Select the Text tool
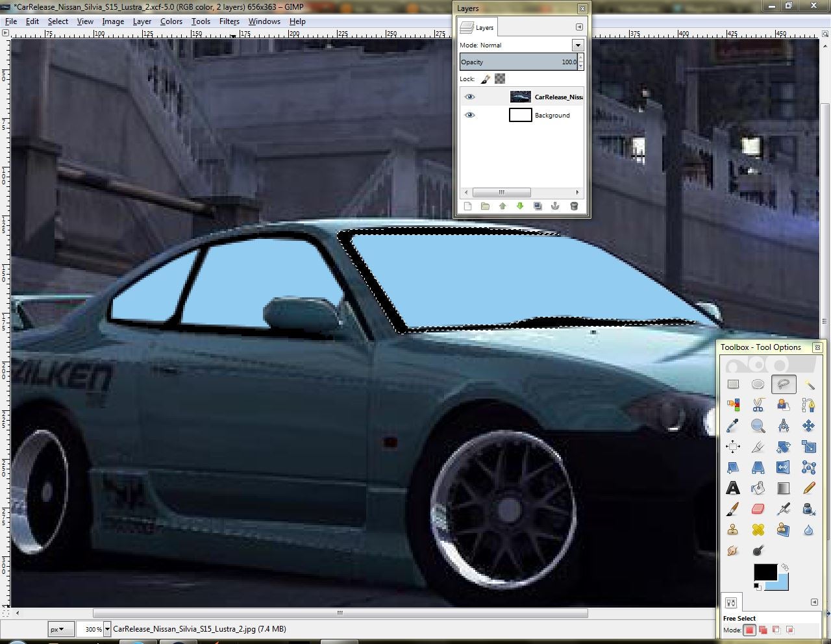 733,488
